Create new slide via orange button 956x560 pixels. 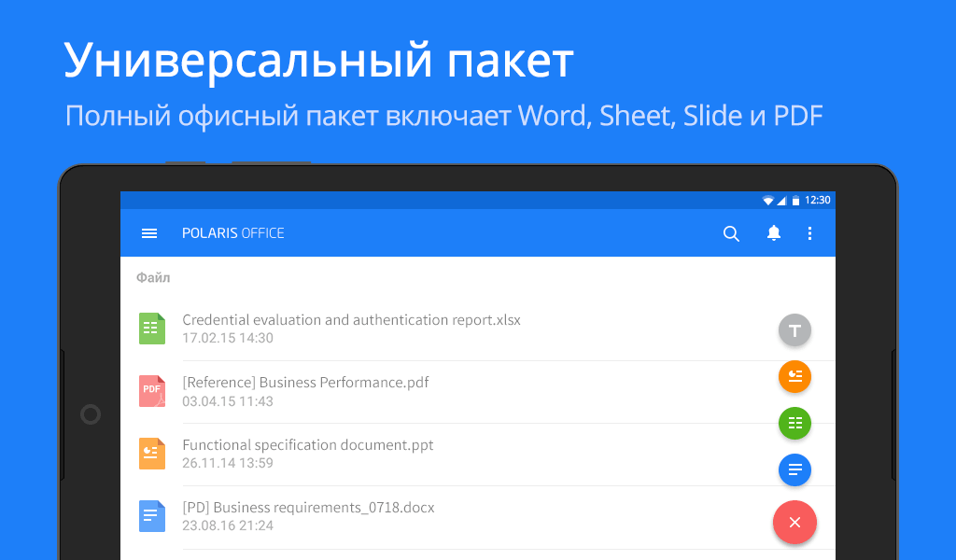coord(794,376)
